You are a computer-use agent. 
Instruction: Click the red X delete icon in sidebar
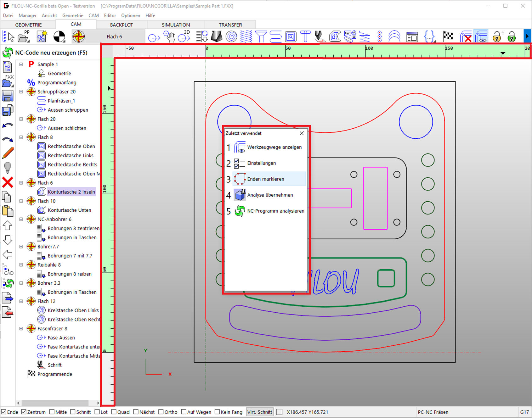pos(8,182)
